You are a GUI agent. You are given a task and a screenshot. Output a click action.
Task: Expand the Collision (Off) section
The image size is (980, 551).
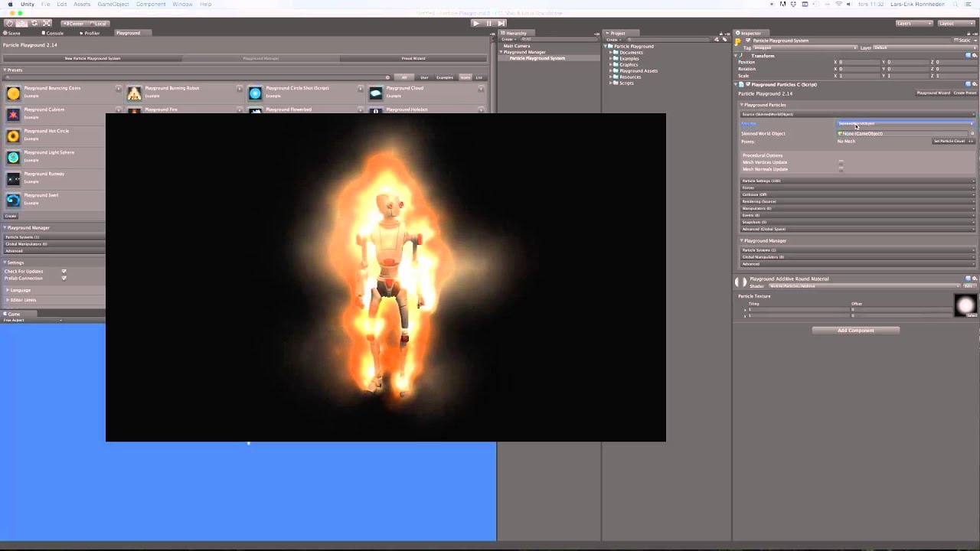click(x=857, y=194)
